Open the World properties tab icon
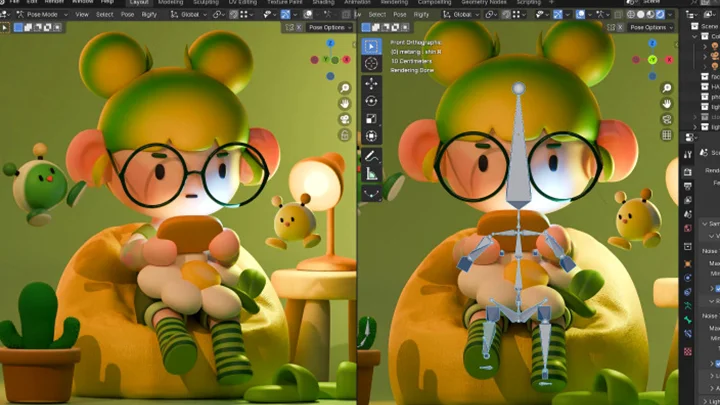Screen dimensions: 720x405 pos(687,228)
